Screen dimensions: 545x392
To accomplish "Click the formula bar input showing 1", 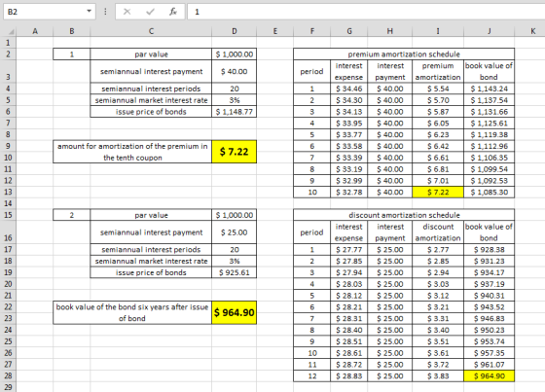I will point(366,12).
